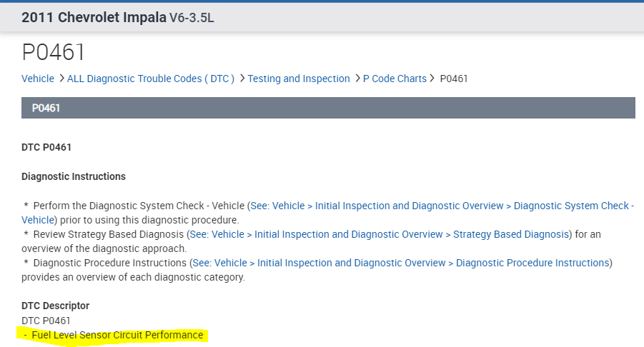Image resolution: width=644 pixels, height=347 pixels.
Task: Open the Vehicle breadcrumb link
Action: point(38,79)
